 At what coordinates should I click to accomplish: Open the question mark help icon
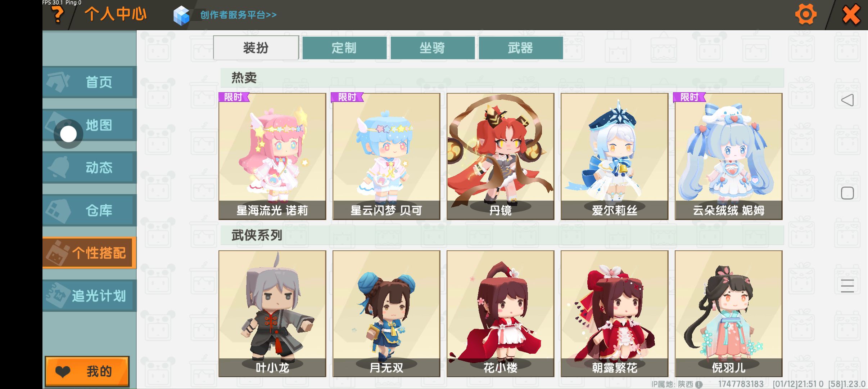(58, 15)
